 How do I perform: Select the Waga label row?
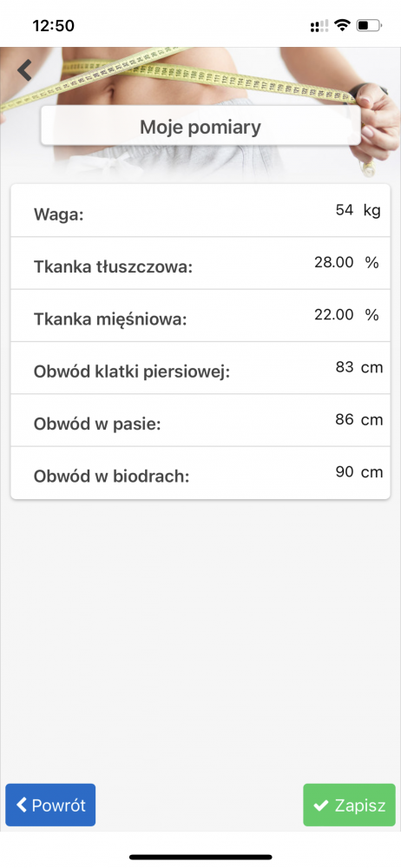coord(200,211)
